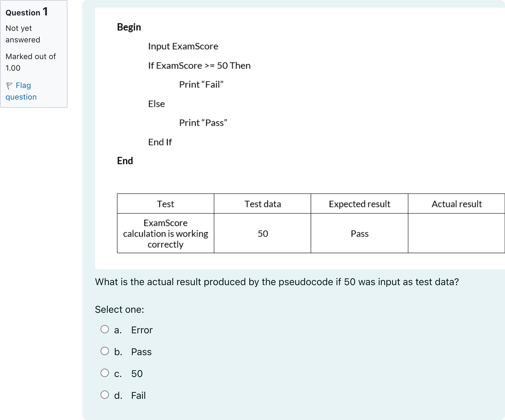Click the question text about actual result
The width and height of the screenshot is (505, 420).
pyautogui.click(x=277, y=282)
